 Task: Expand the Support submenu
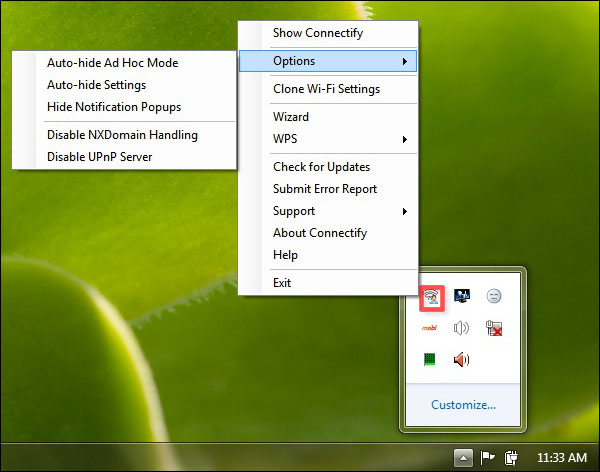(x=328, y=211)
